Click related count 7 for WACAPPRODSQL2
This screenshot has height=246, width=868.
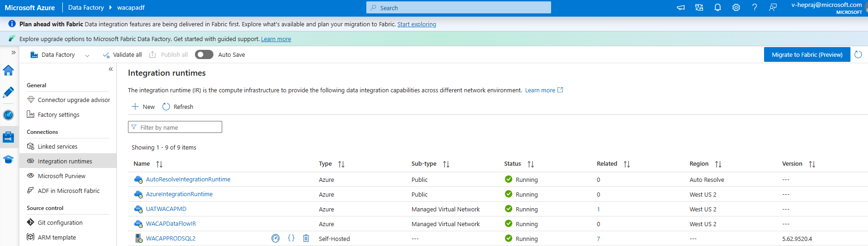click(x=598, y=239)
